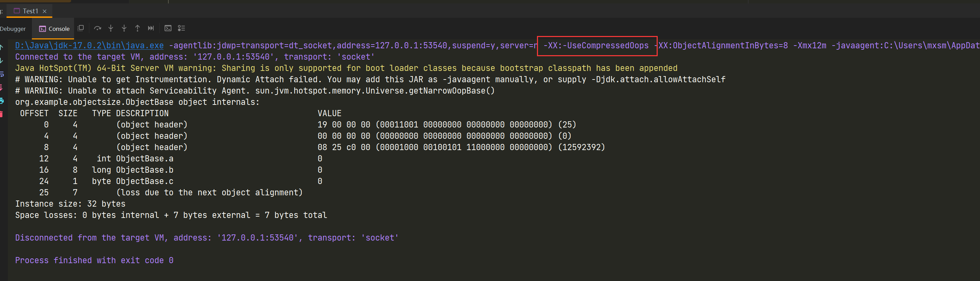Click the OFFSET column header
The height and width of the screenshot is (281, 980).
[x=34, y=113]
